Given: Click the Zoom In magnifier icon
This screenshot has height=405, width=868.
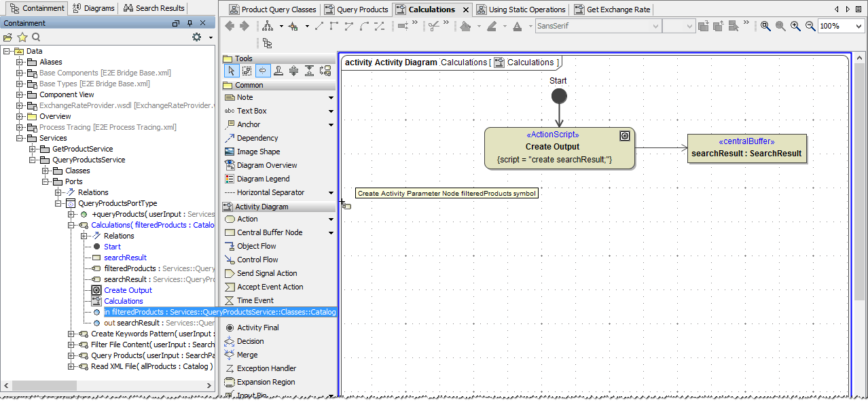Looking at the screenshot, I should click(795, 25).
